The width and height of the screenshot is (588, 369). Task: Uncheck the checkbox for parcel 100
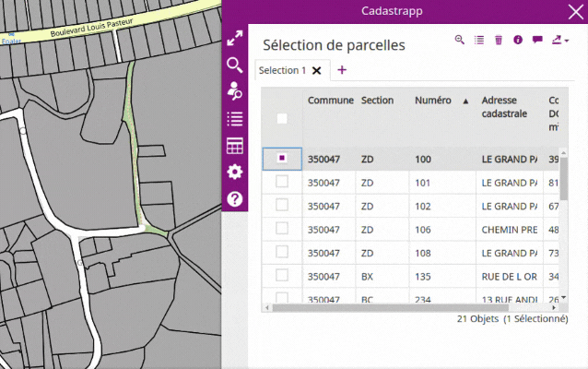pyautogui.click(x=282, y=158)
